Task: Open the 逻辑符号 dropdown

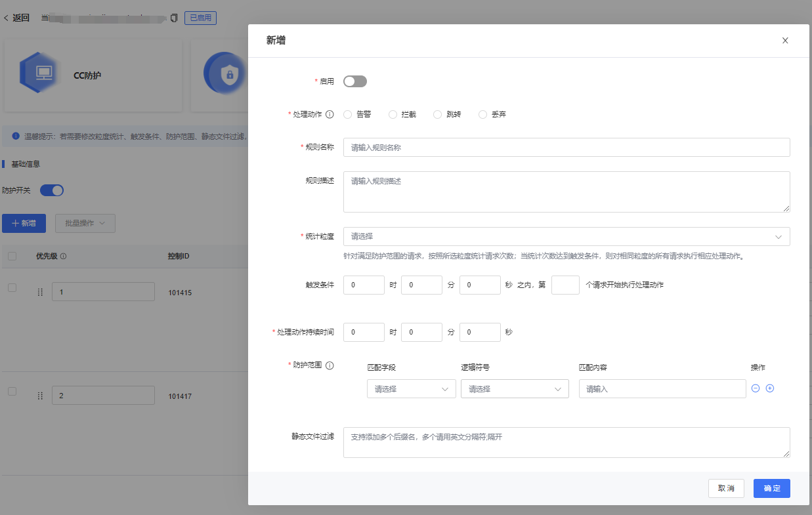Action: [515, 389]
